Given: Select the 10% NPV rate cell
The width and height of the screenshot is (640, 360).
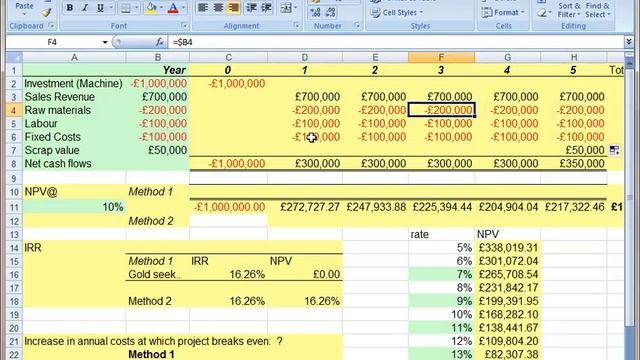Looking at the screenshot, I should [x=74, y=207].
